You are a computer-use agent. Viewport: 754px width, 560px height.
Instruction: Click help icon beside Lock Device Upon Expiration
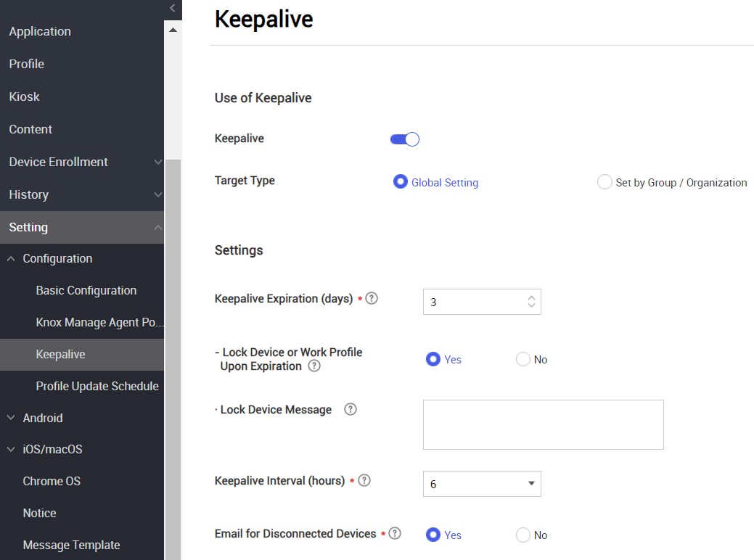(314, 366)
